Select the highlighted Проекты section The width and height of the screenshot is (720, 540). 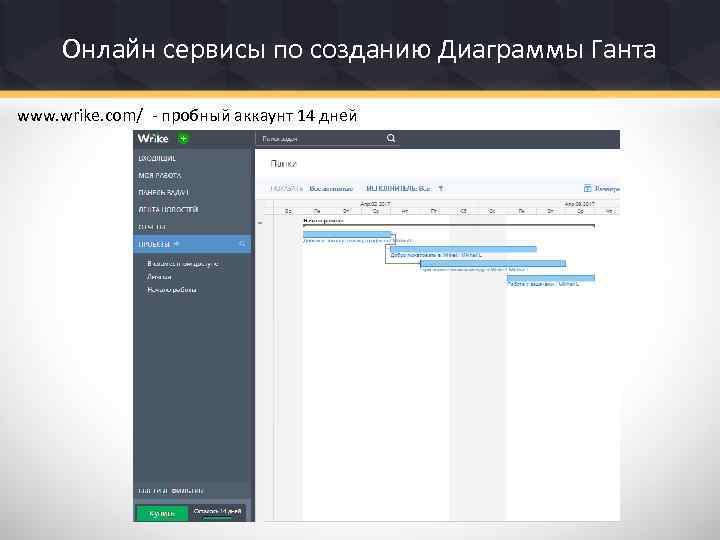pos(192,244)
